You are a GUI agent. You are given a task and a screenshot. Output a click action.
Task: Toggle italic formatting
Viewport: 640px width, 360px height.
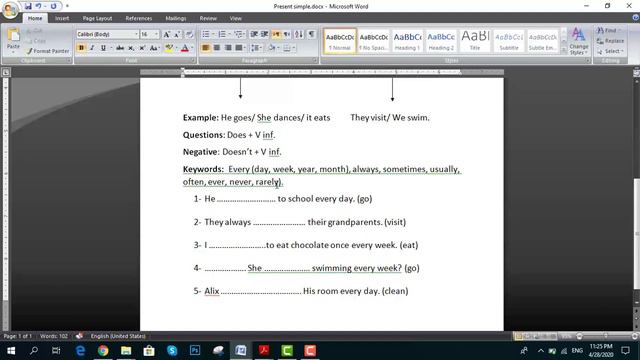coord(92,48)
